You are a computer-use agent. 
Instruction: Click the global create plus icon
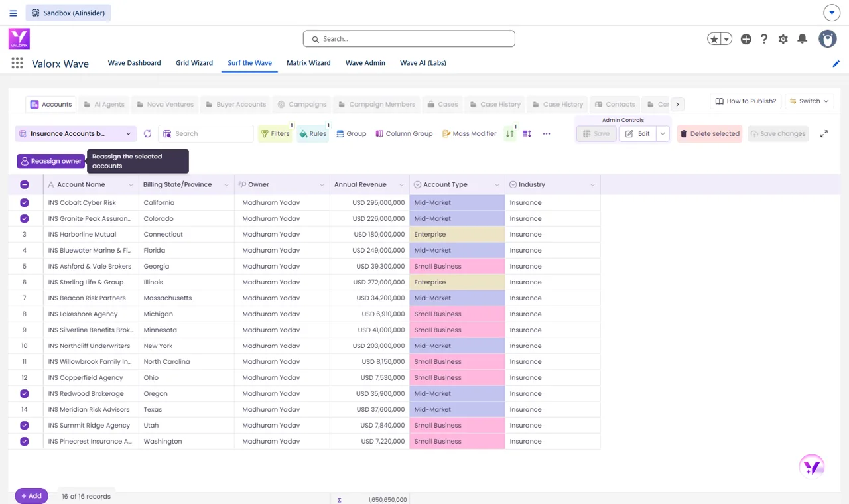click(x=746, y=39)
